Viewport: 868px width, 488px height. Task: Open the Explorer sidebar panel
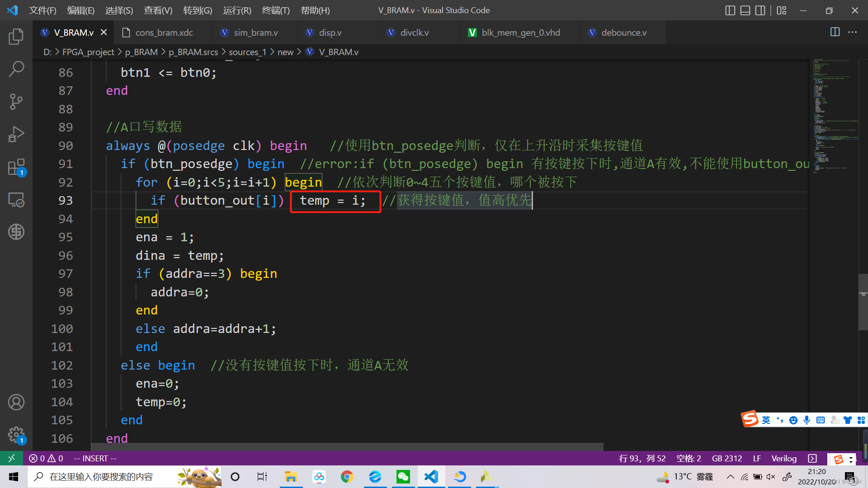pyautogui.click(x=16, y=36)
